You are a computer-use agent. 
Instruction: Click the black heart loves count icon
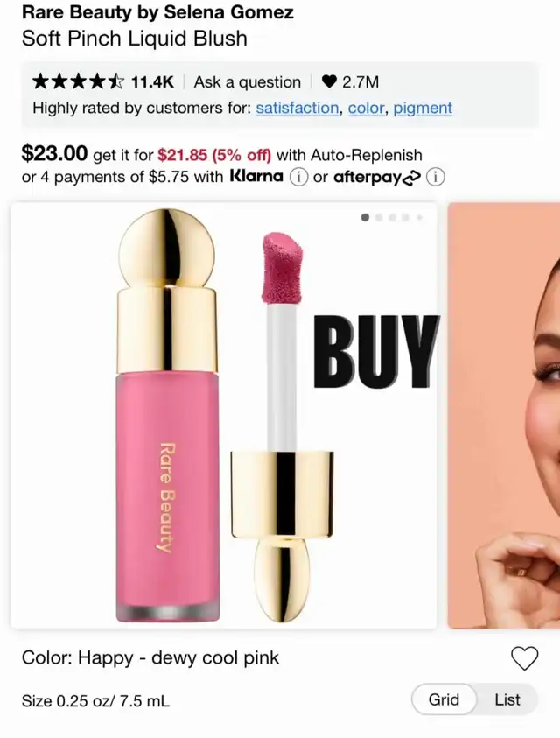click(329, 82)
